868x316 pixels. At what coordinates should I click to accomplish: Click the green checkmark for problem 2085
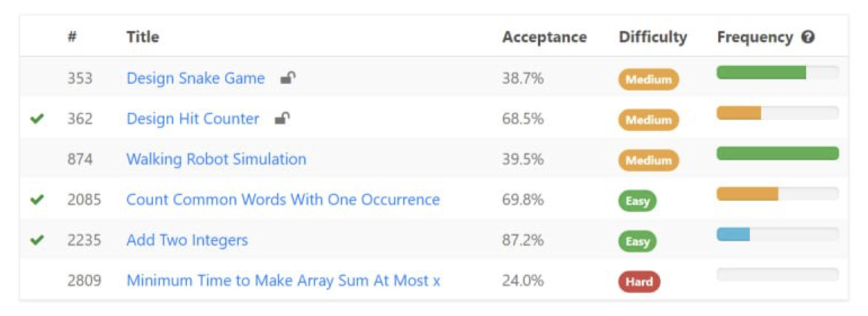point(37,200)
